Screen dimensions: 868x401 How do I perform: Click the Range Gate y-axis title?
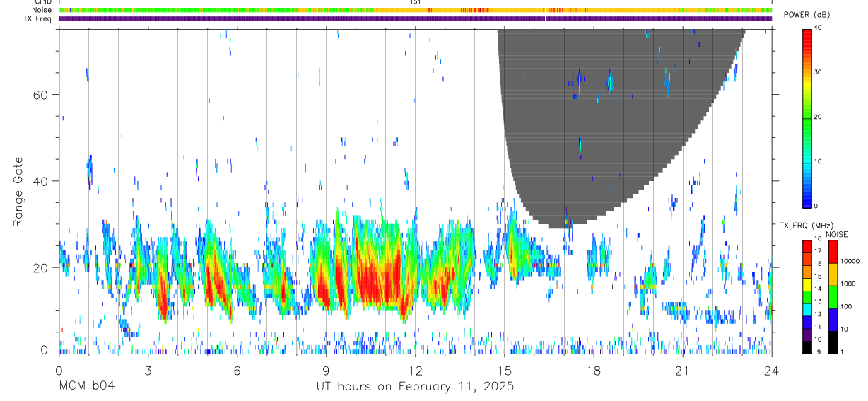tap(19, 191)
